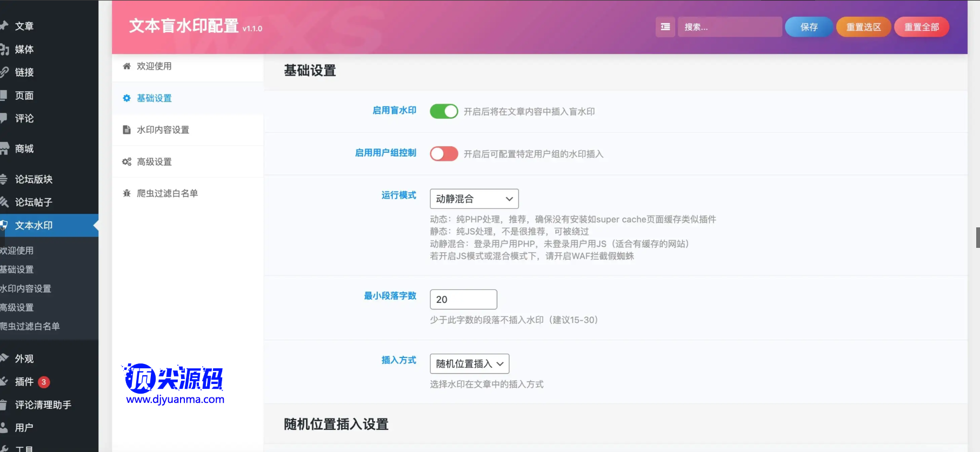Image resolution: width=980 pixels, height=452 pixels.
Task: Click the home icon next to 欢迎使用
Action: coord(126,66)
